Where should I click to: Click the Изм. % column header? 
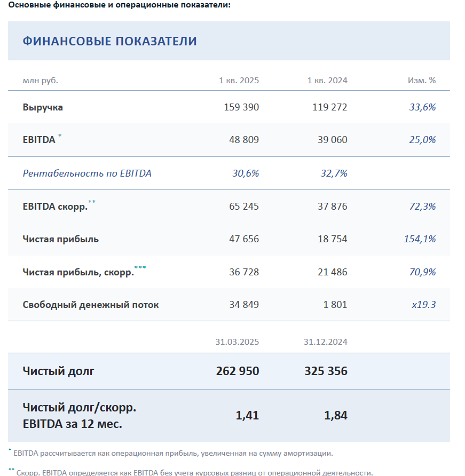[421, 81]
